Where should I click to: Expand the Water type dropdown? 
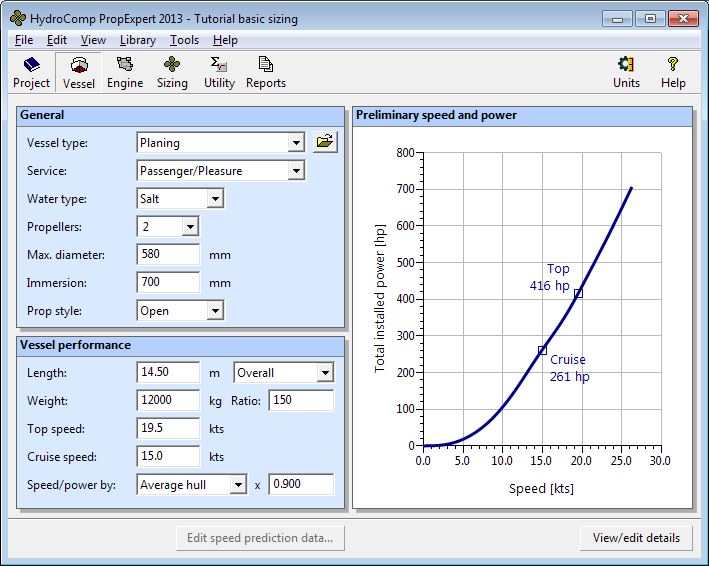pos(215,199)
